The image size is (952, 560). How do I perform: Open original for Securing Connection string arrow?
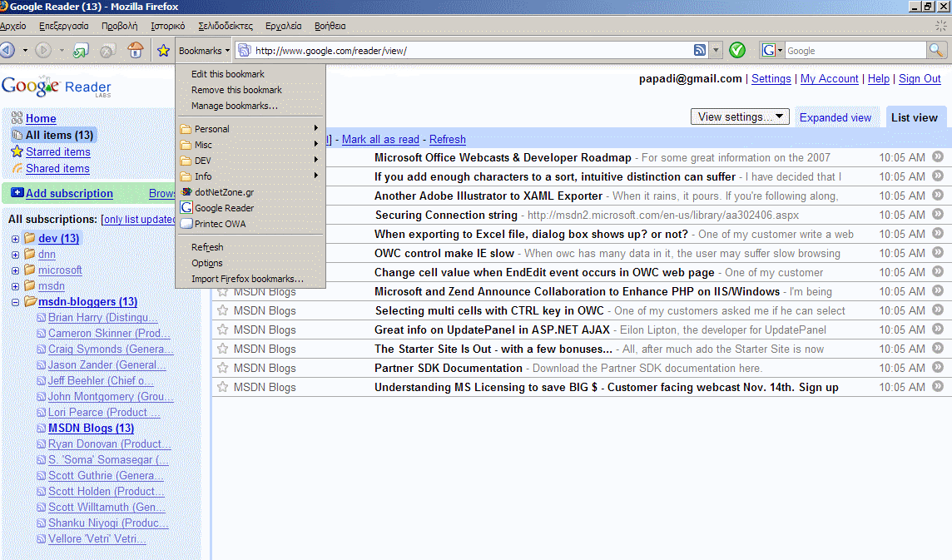(x=937, y=214)
